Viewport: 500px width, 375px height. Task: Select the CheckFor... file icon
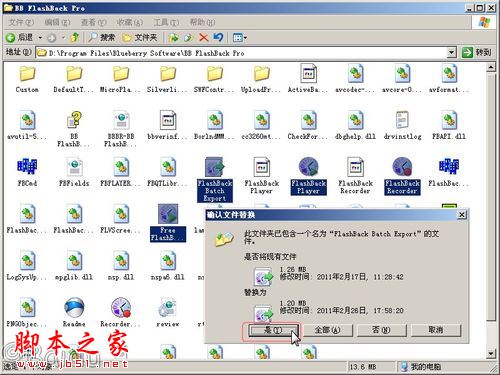coord(308,120)
